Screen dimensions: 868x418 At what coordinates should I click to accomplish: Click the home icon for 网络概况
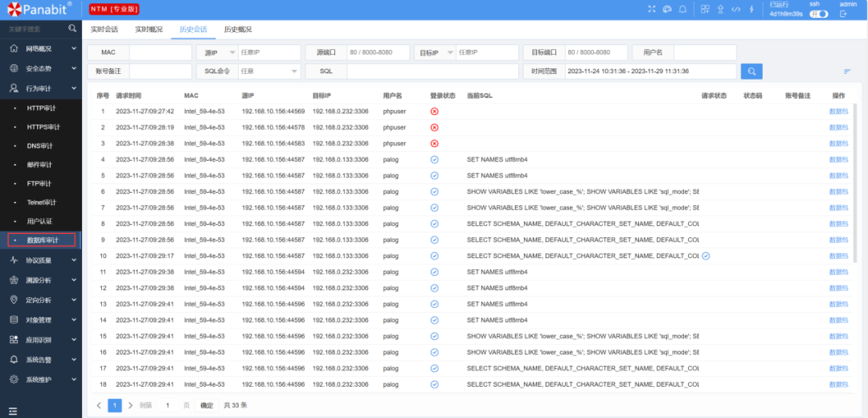(14, 49)
